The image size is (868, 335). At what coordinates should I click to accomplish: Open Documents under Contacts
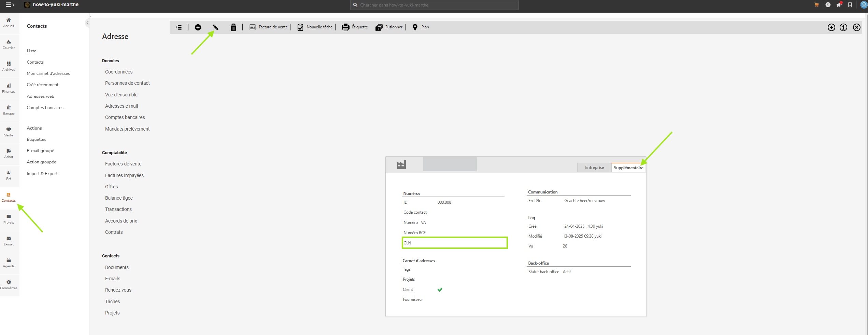[117, 267]
